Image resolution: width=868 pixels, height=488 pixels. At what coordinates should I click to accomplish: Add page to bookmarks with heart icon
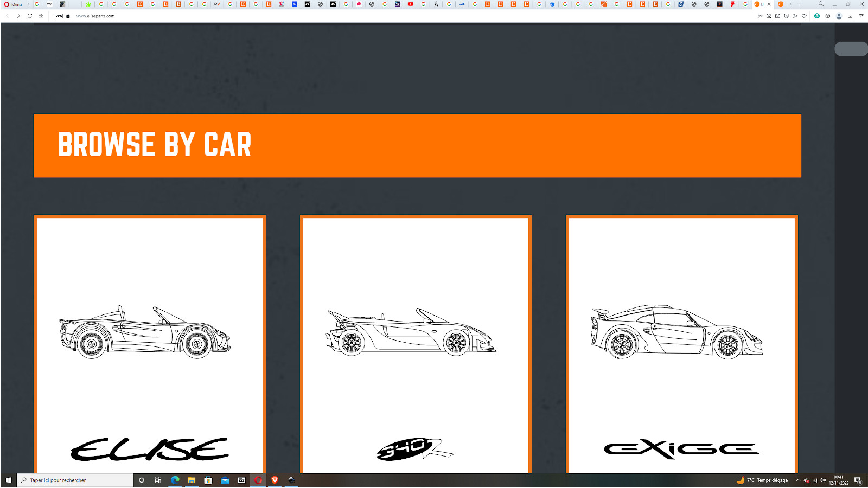click(804, 16)
